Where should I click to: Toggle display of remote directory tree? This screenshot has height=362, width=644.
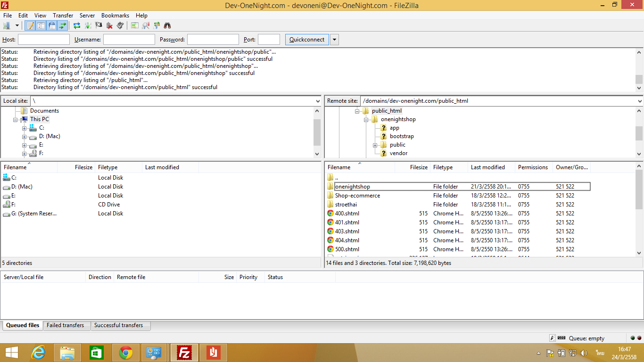52,25
